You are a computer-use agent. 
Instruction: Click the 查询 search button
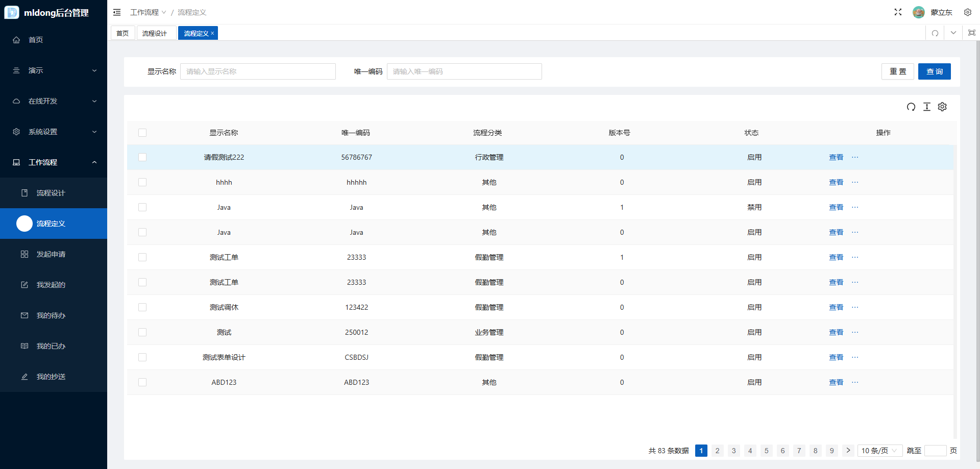point(934,71)
